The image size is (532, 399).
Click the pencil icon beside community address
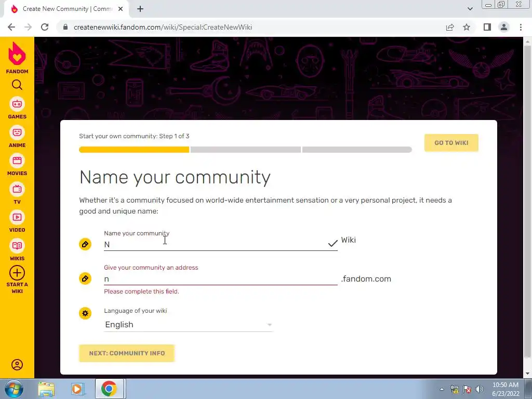coord(85,278)
